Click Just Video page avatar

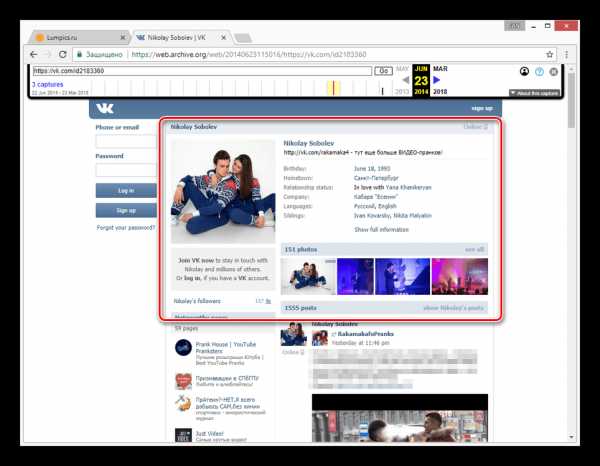click(183, 435)
